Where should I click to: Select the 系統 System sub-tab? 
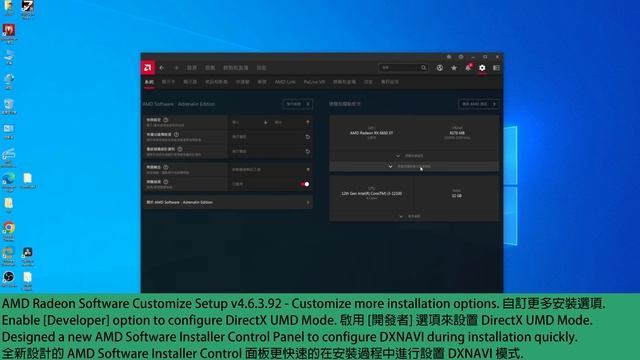pos(149,82)
